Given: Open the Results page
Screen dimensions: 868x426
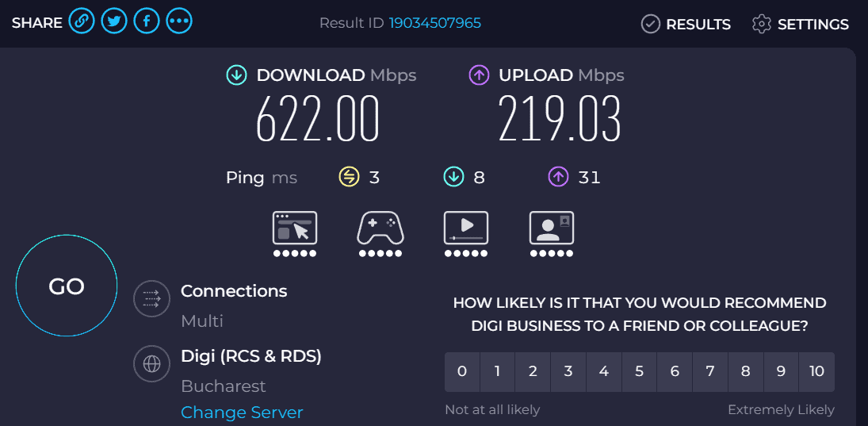Looking at the screenshot, I should click(686, 25).
